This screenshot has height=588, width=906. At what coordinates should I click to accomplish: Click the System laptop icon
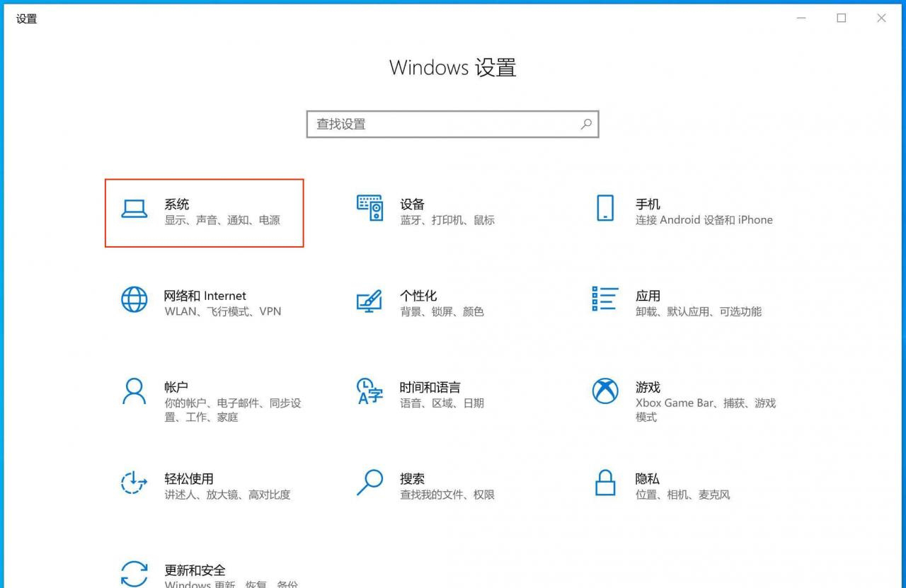point(134,209)
